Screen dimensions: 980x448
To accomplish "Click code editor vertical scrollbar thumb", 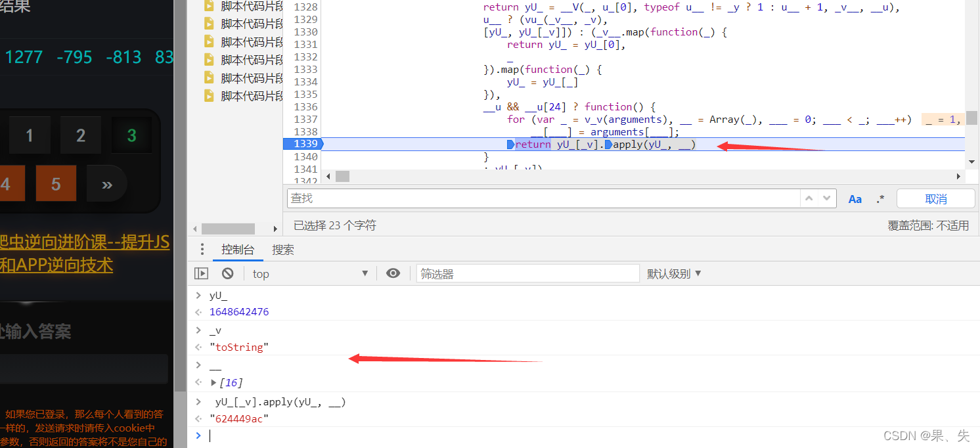I will [x=971, y=118].
